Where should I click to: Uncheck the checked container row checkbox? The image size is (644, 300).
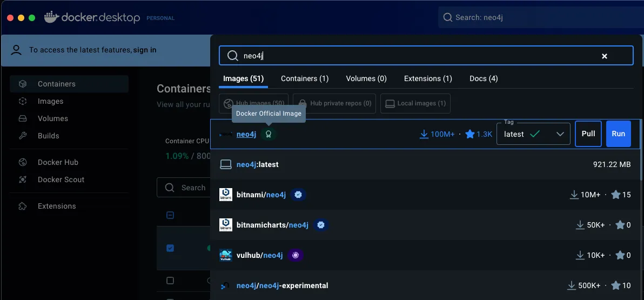[170, 248]
